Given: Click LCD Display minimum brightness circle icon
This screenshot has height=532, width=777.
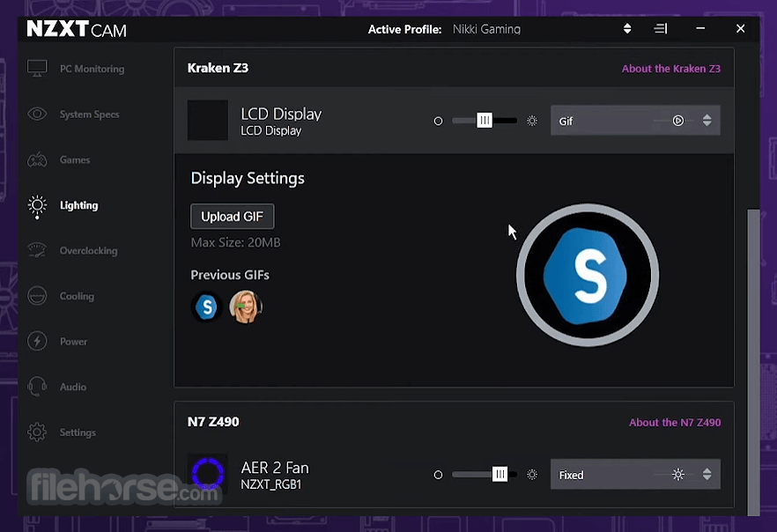Looking at the screenshot, I should 438,121.
